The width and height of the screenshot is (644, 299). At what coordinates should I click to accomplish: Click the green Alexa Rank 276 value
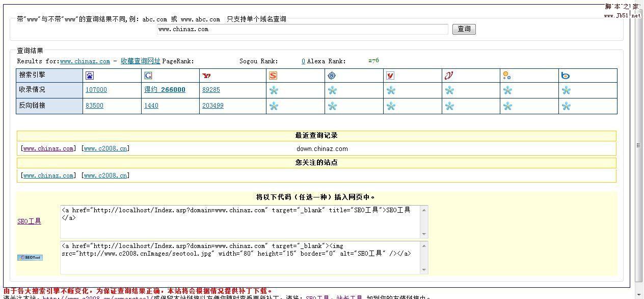coord(373,60)
